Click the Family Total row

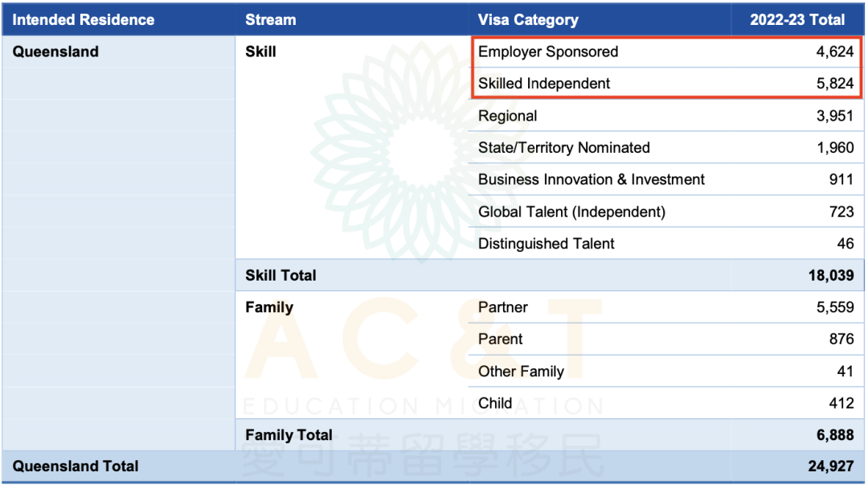click(550, 435)
